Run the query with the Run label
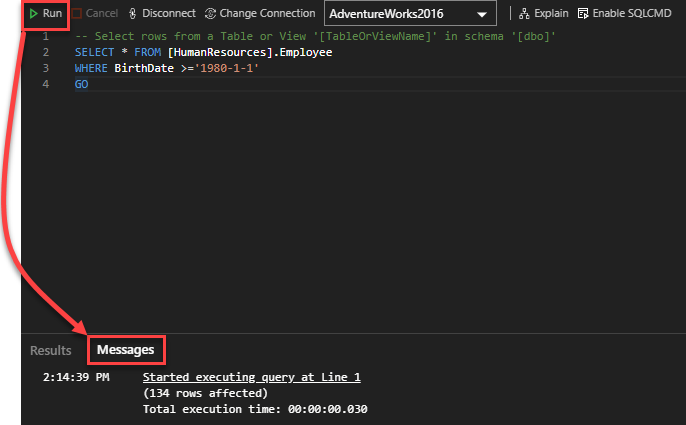Screen dimensions: 686x425 click(x=52, y=14)
